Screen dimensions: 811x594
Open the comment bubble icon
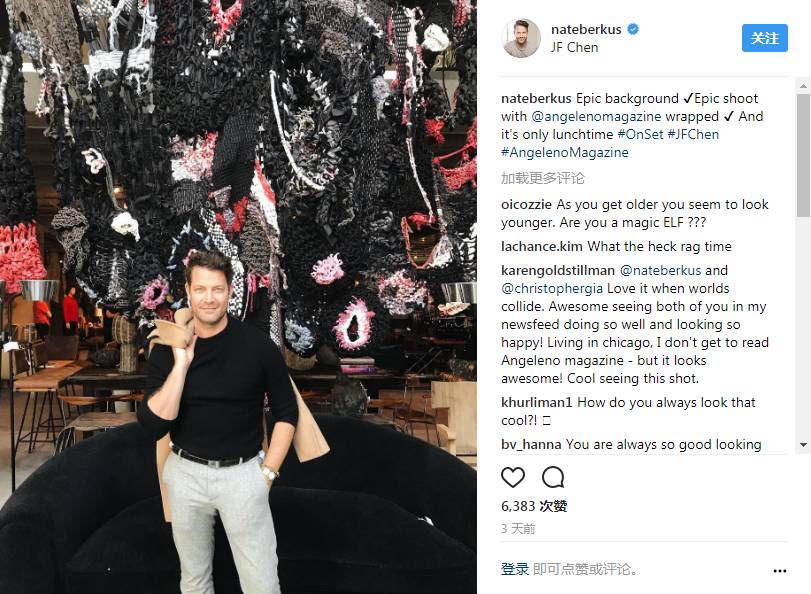coord(552,477)
